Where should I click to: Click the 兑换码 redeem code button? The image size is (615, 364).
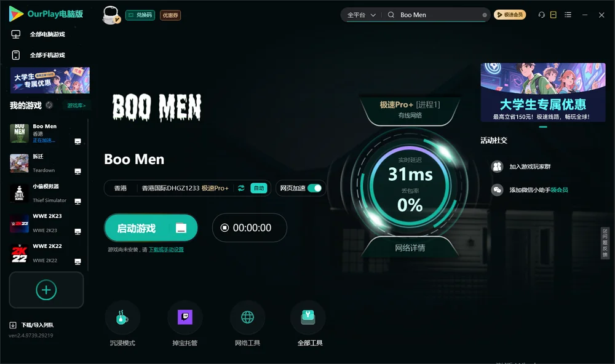140,15
